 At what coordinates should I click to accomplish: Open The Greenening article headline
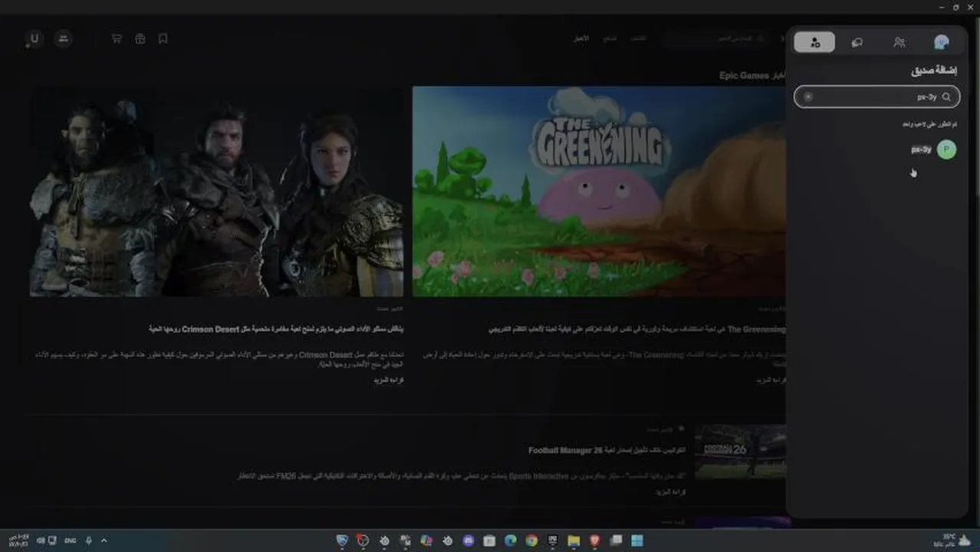[x=637, y=329]
